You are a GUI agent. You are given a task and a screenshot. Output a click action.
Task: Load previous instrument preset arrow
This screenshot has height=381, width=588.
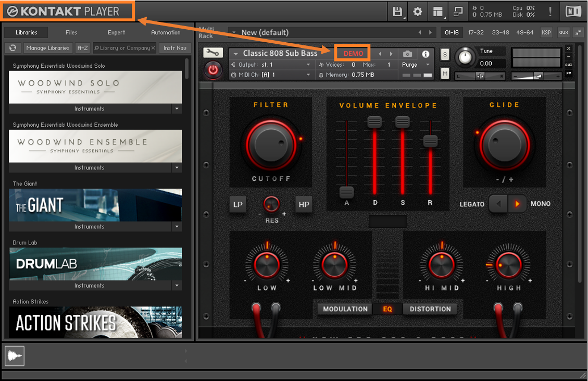tap(380, 54)
